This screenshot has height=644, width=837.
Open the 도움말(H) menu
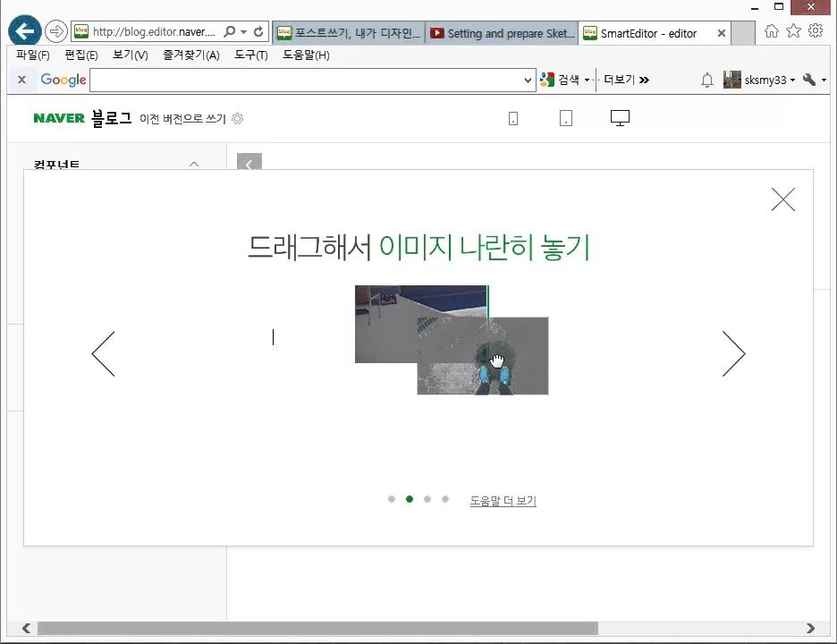(x=306, y=55)
